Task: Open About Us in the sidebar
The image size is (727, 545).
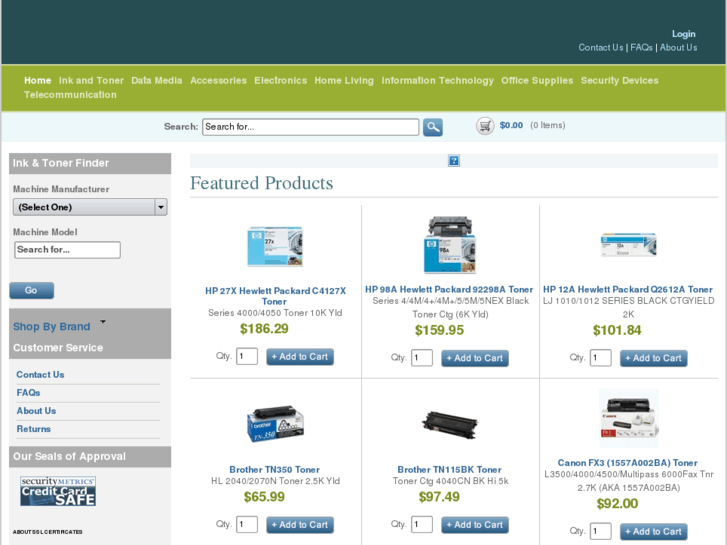Action: pyautogui.click(x=36, y=410)
